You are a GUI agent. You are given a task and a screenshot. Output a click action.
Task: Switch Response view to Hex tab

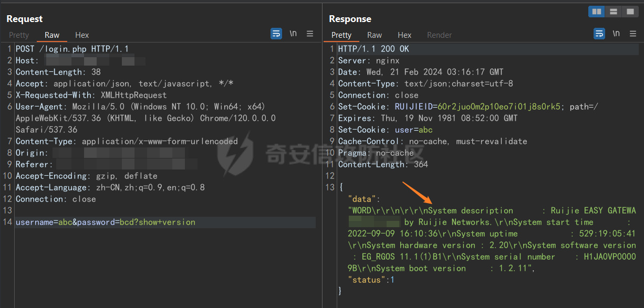[404, 35]
